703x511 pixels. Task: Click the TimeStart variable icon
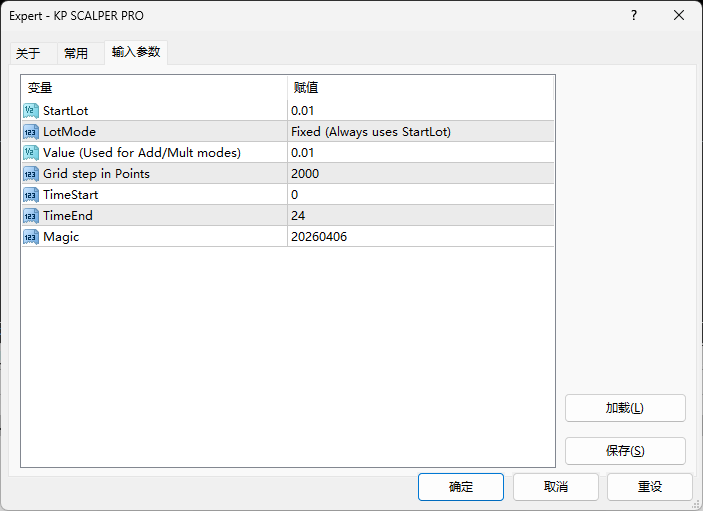tap(30, 194)
